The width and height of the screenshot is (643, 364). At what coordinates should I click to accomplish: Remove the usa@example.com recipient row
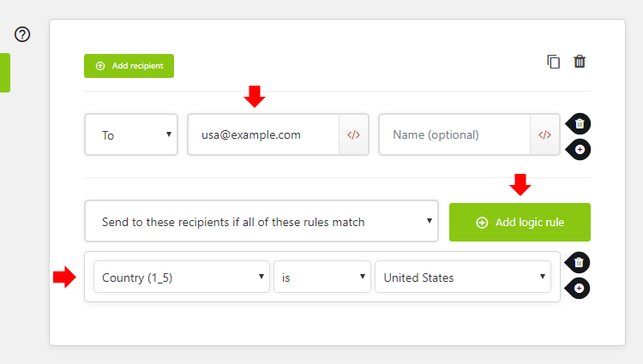(x=579, y=123)
